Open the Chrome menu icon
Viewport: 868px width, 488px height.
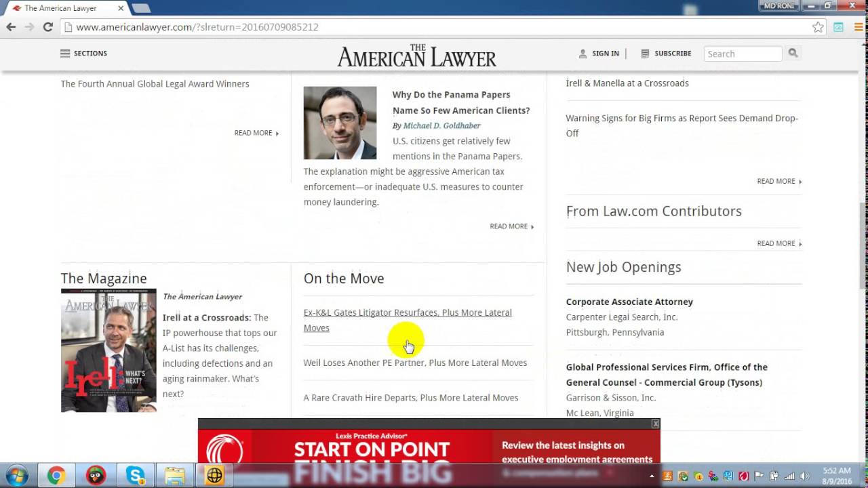tap(857, 27)
